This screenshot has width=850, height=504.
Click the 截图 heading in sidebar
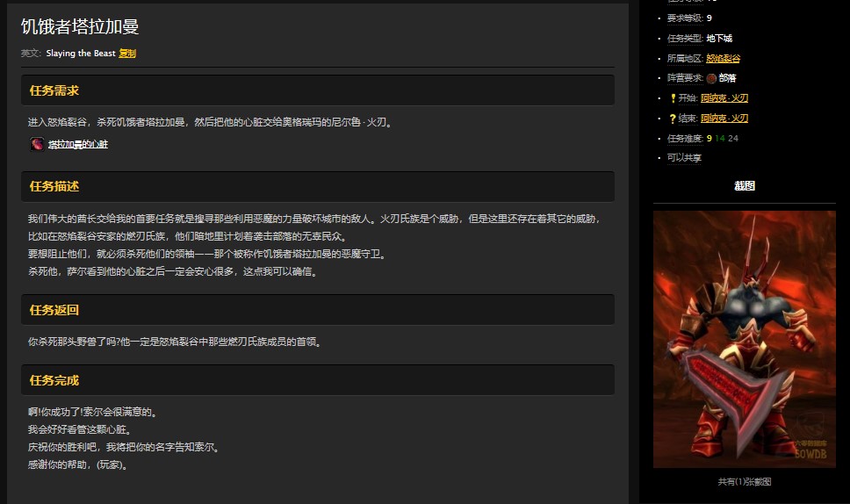(744, 186)
